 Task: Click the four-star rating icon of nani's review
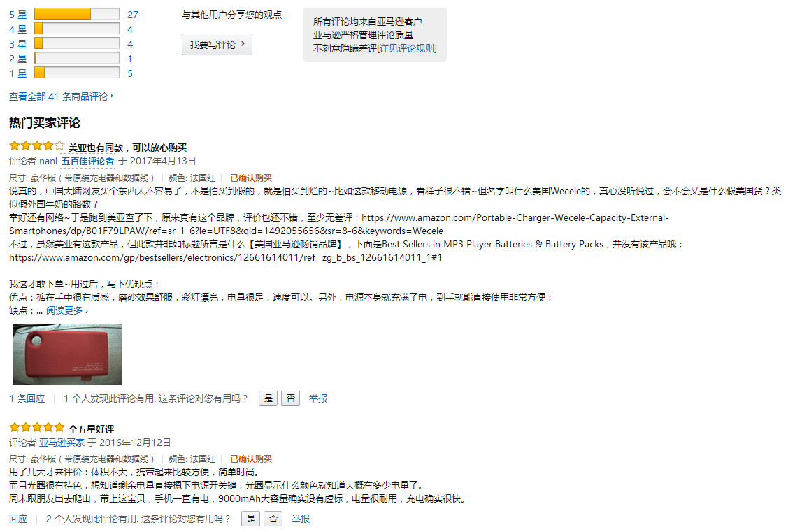point(37,146)
